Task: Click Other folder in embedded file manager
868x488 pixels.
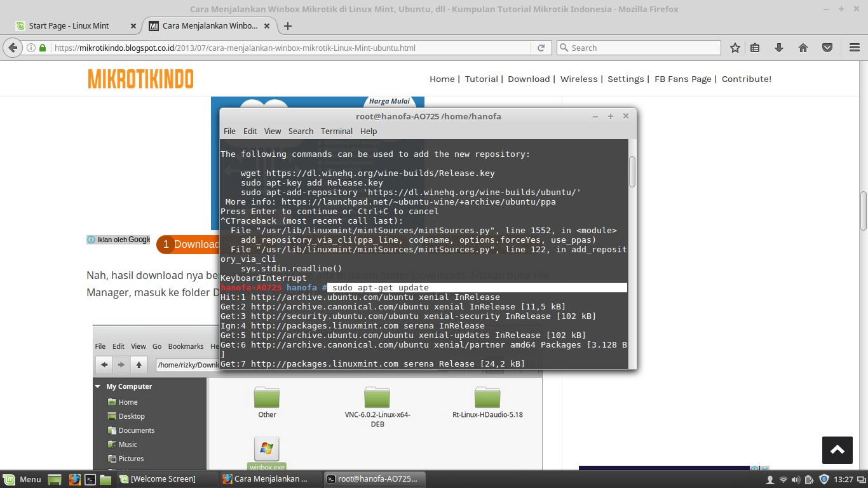Action: click(267, 402)
